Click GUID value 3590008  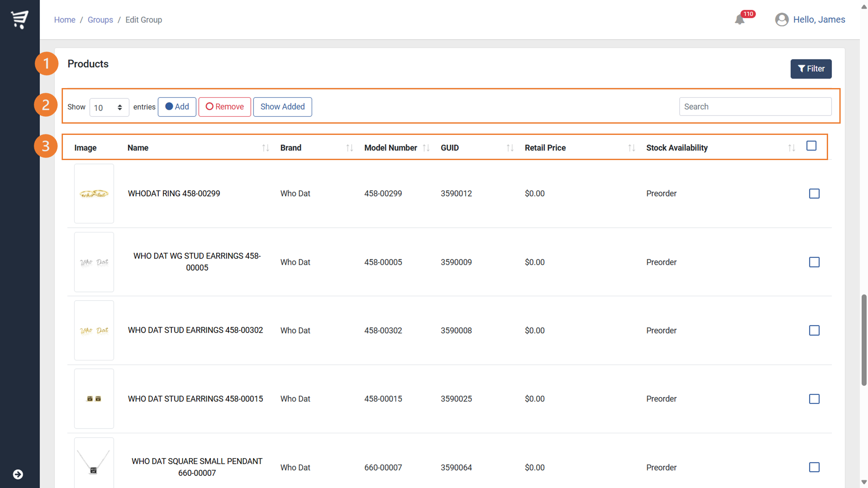[x=456, y=331]
